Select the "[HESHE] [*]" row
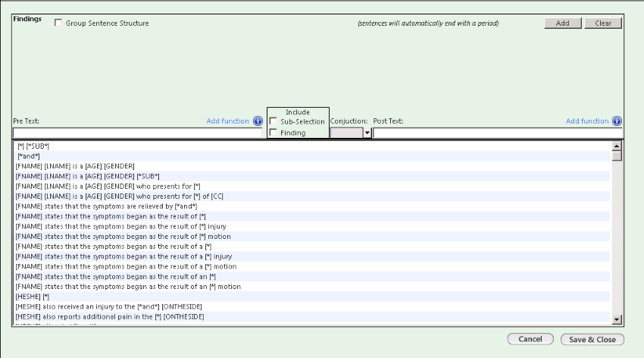The height and width of the screenshot is (358, 644). coord(313,297)
